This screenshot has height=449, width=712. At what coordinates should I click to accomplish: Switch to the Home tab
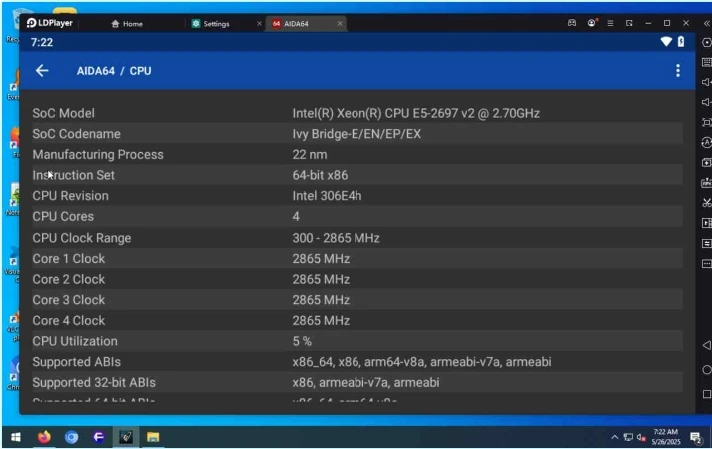pyautogui.click(x=127, y=24)
